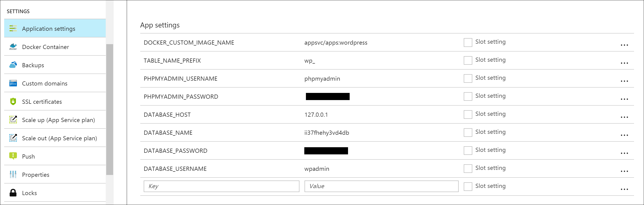
Task: Click the settings sidebar vertical scrollbar
Action: point(109,109)
